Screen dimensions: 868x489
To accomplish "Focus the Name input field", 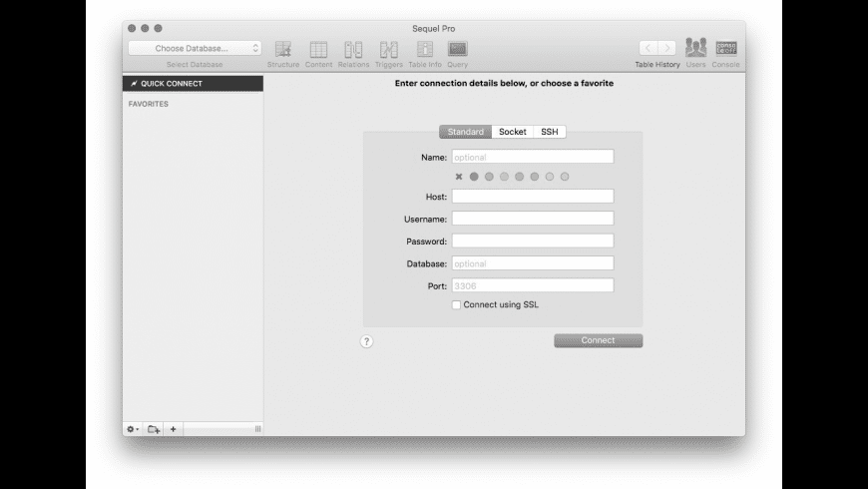I will [x=533, y=157].
